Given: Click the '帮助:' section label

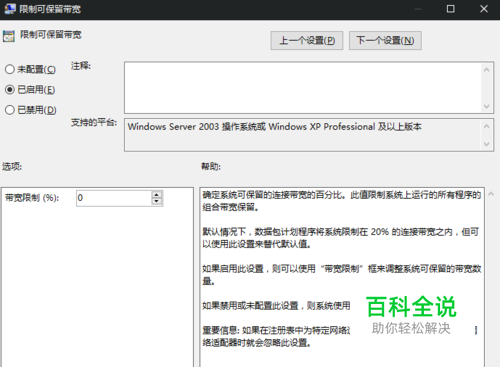Looking at the screenshot, I should tap(211, 166).
